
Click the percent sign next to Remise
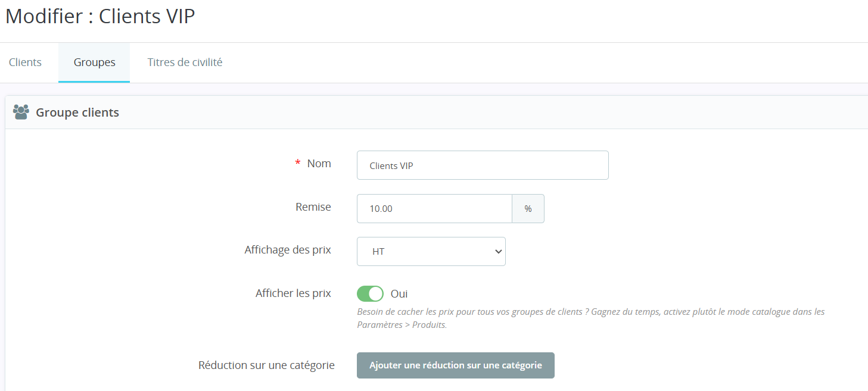coord(528,209)
